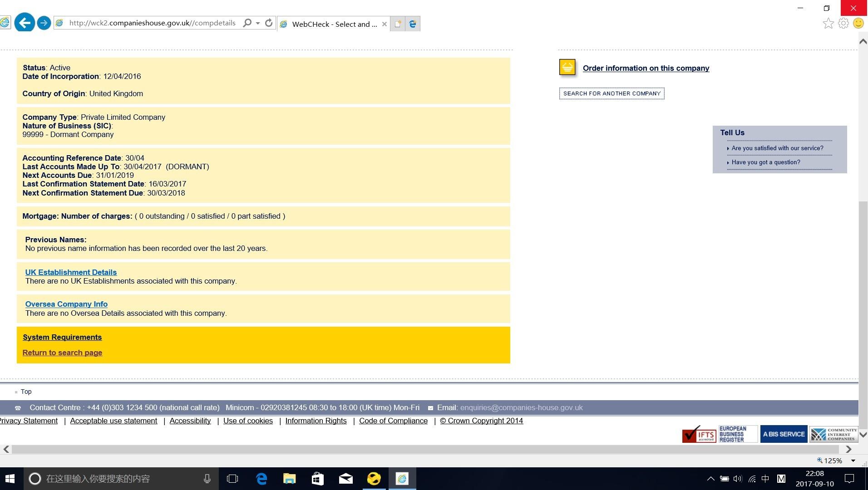The height and width of the screenshot is (490, 868).
Task: Open Favorites with the star icon
Action: tap(828, 23)
